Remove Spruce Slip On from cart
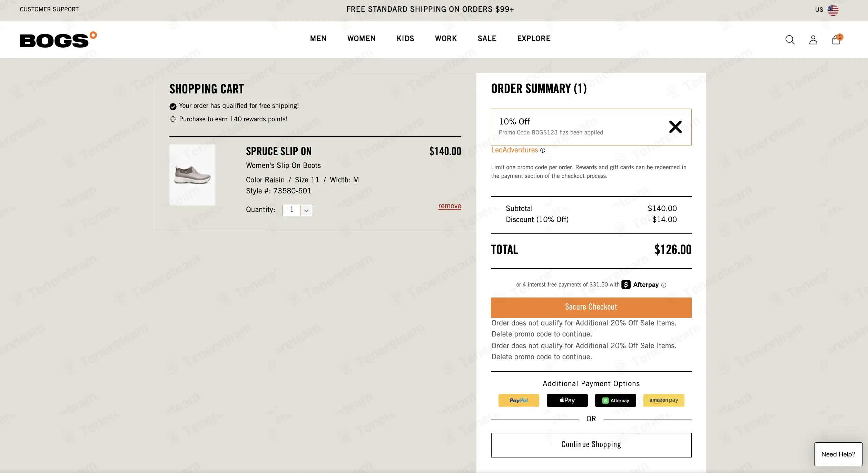 pyautogui.click(x=450, y=206)
